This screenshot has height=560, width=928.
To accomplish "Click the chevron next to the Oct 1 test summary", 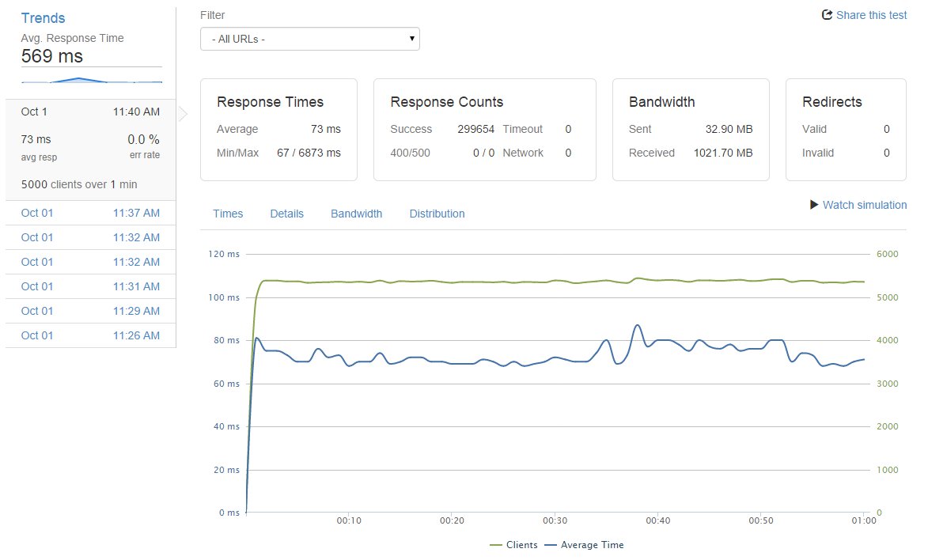I will click(x=183, y=113).
